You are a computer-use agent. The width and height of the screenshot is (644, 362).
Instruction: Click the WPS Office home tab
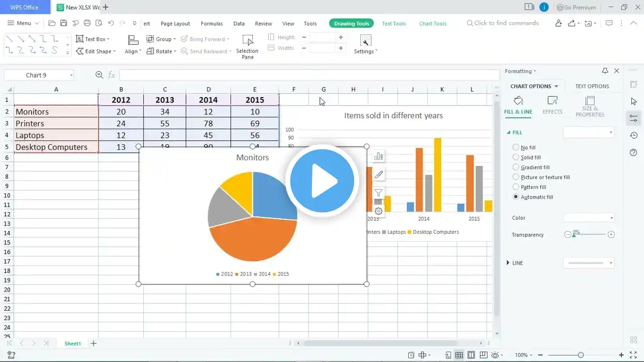(24, 7)
